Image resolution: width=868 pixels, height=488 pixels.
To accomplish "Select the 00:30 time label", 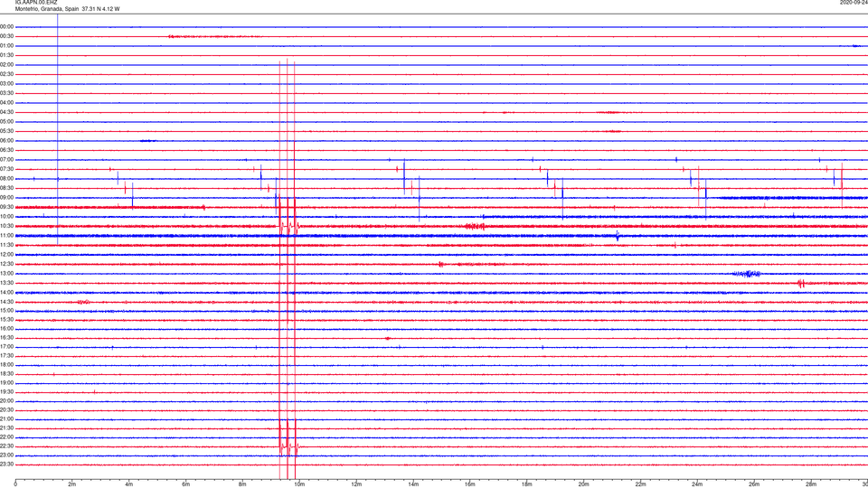I will [x=7, y=36].
